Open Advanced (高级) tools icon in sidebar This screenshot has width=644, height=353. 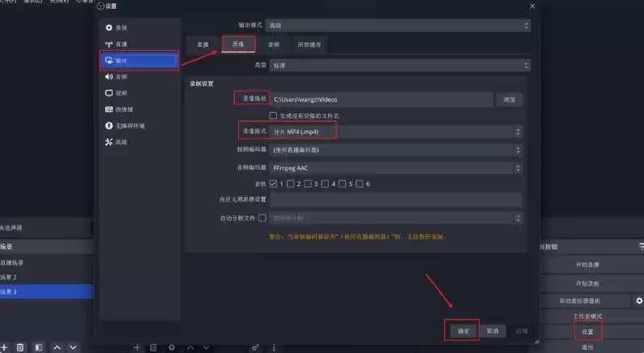point(109,142)
